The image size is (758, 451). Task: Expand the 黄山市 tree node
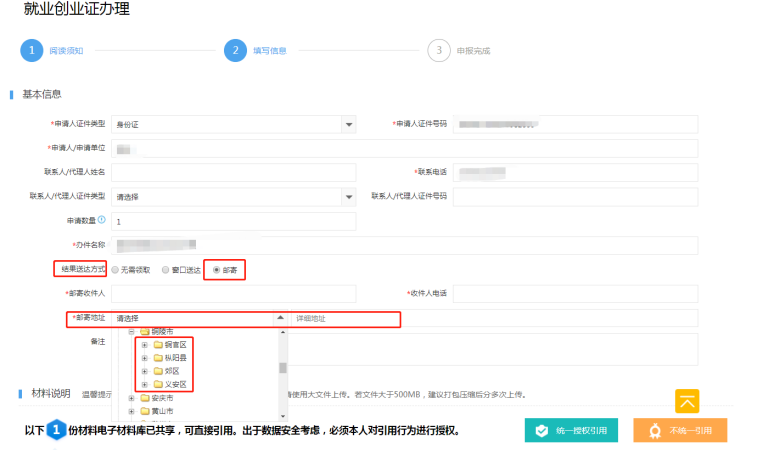pos(131,411)
